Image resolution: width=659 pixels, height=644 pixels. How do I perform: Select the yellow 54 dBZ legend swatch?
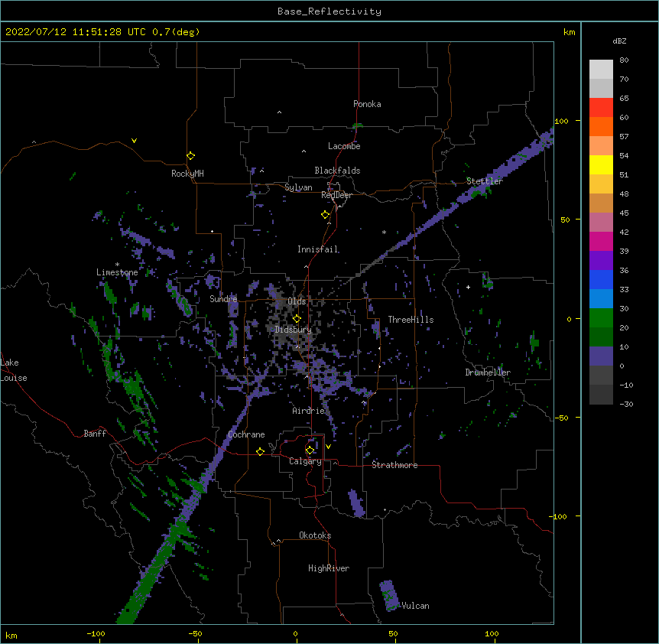point(601,164)
